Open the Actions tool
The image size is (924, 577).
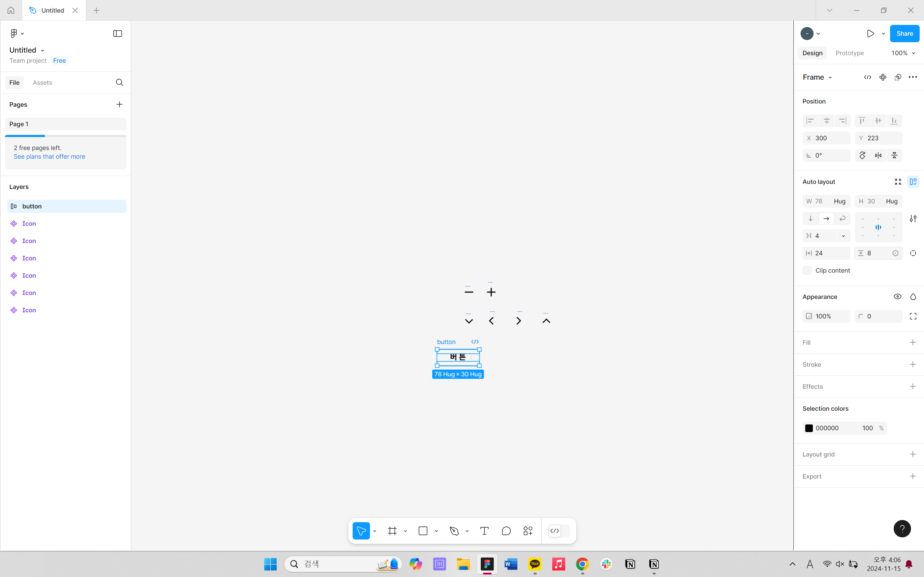coord(528,531)
